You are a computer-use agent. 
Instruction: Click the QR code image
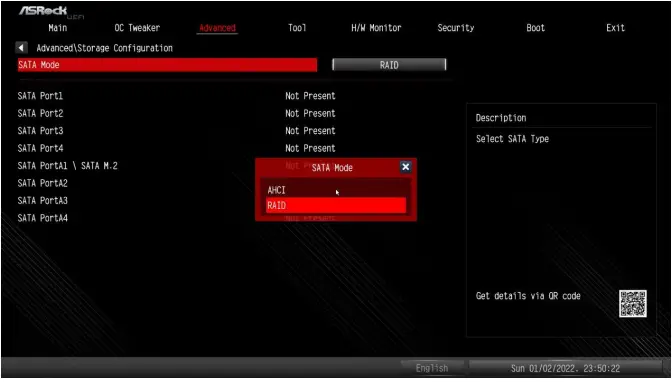tap(633, 304)
